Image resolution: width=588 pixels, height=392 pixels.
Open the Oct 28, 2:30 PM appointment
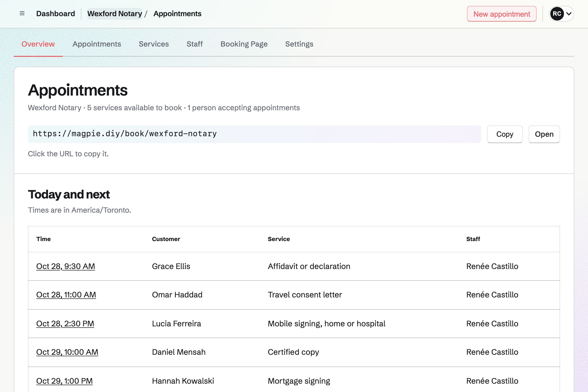tap(65, 323)
